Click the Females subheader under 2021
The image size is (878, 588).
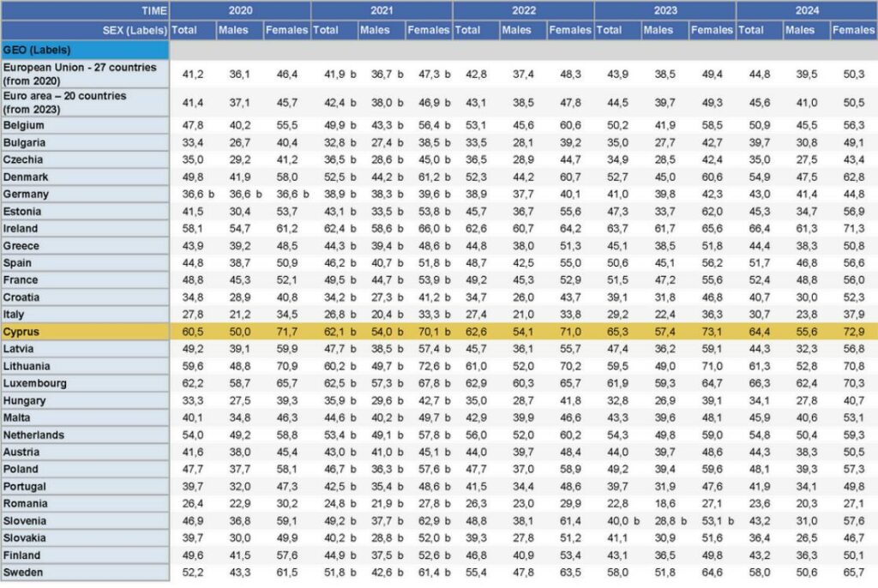click(429, 30)
